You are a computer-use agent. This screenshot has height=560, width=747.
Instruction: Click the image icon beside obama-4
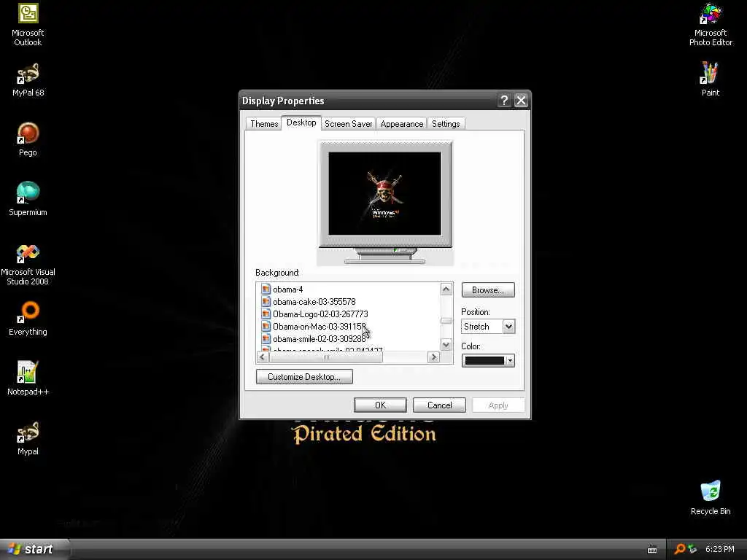(x=266, y=289)
